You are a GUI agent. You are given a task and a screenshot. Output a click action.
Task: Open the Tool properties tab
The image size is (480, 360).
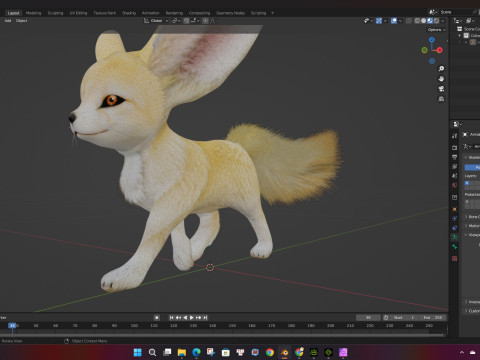click(x=455, y=136)
